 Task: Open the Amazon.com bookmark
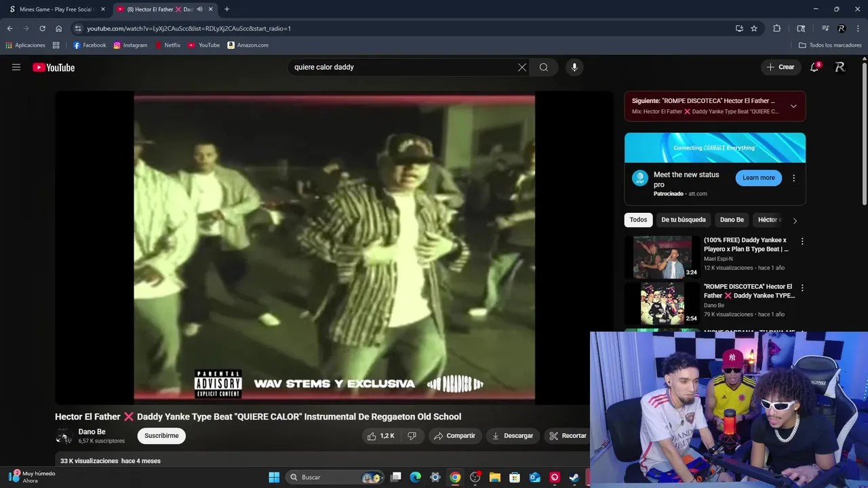tap(248, 45)
